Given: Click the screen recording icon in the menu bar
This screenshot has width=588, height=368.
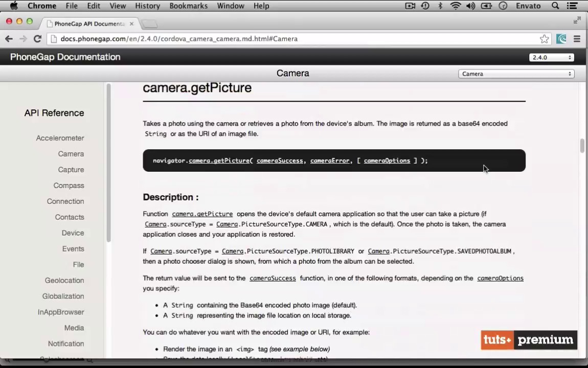Looking at the screenshot, I should [x=410, y=6].
